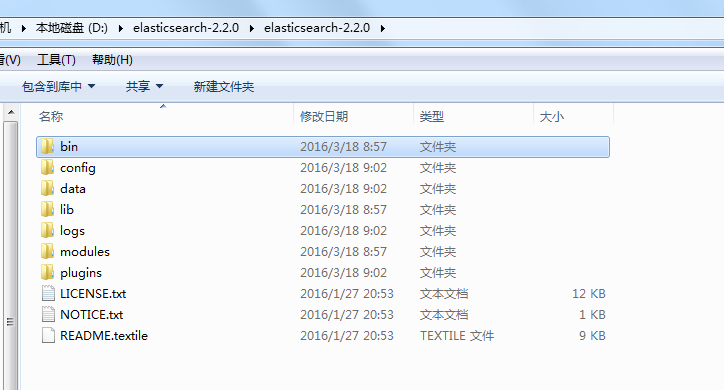The image size is (724, 390).
Task: Expand the arrow after first elasticsearch-2.2.0 breadcrumb
Action: pos(252,29)
